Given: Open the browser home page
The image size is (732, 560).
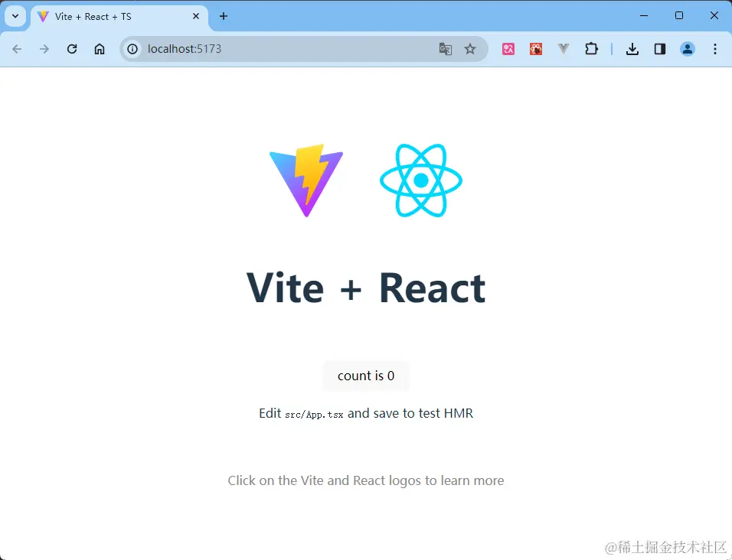Looking at the screenshot, I should (100, 49).
